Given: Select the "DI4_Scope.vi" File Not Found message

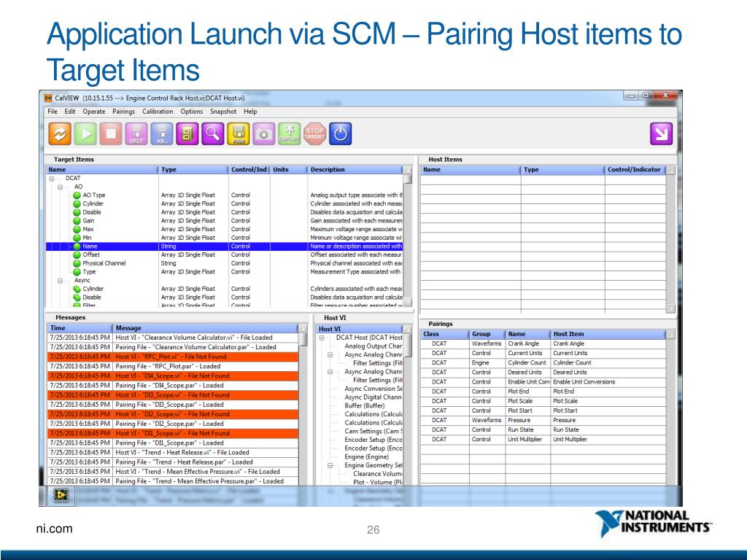Looking at the screenshot, I should pos(173,376).
